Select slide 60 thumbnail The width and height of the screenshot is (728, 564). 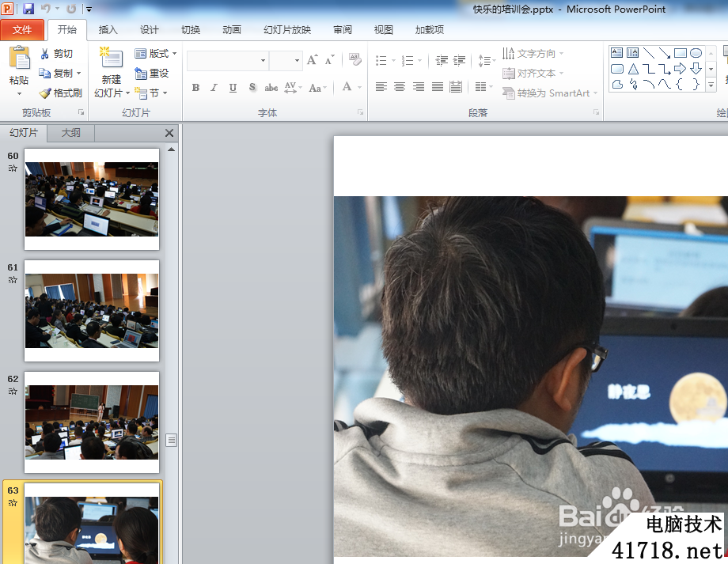[x=92, y=199]
